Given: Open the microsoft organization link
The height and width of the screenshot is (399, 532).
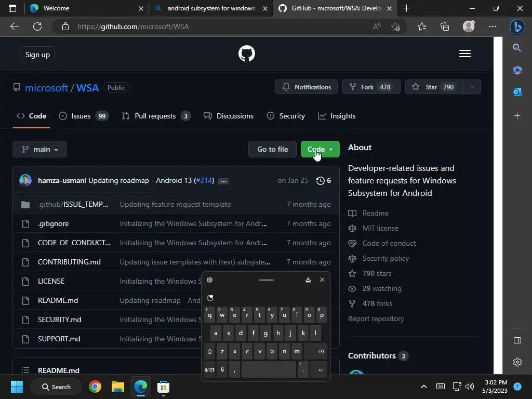Looking at the screenshot, I should pyautogui.click(x=46, y=88).
